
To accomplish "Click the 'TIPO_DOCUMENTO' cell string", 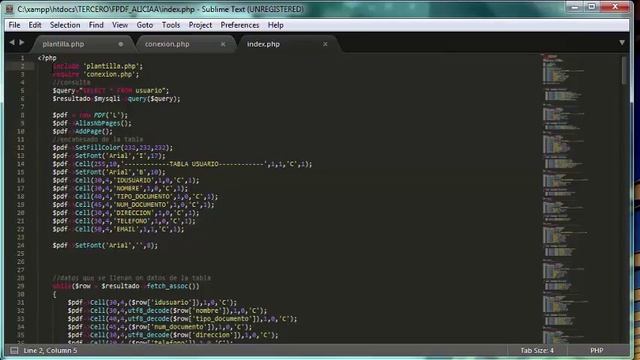I will 143,197.
